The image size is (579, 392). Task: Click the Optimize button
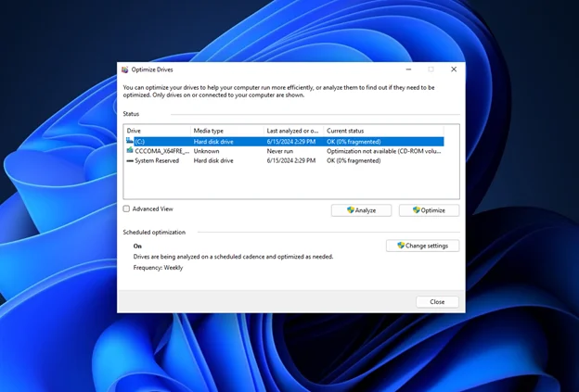click(429, 210)
